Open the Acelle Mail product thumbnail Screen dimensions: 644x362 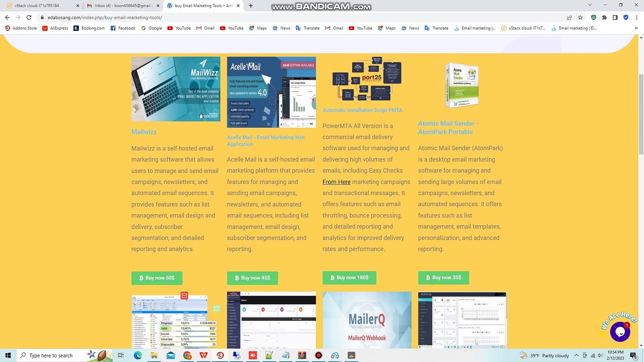pos(271,92)
